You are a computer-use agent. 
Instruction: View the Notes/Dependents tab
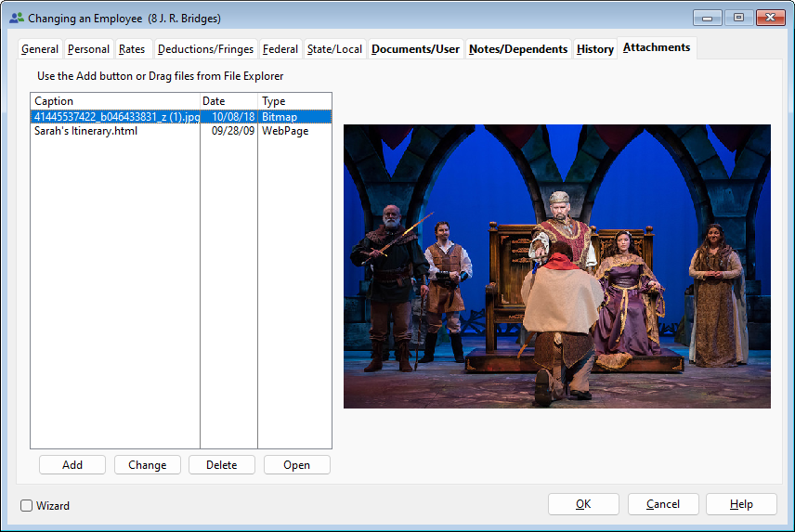point(518,49)
